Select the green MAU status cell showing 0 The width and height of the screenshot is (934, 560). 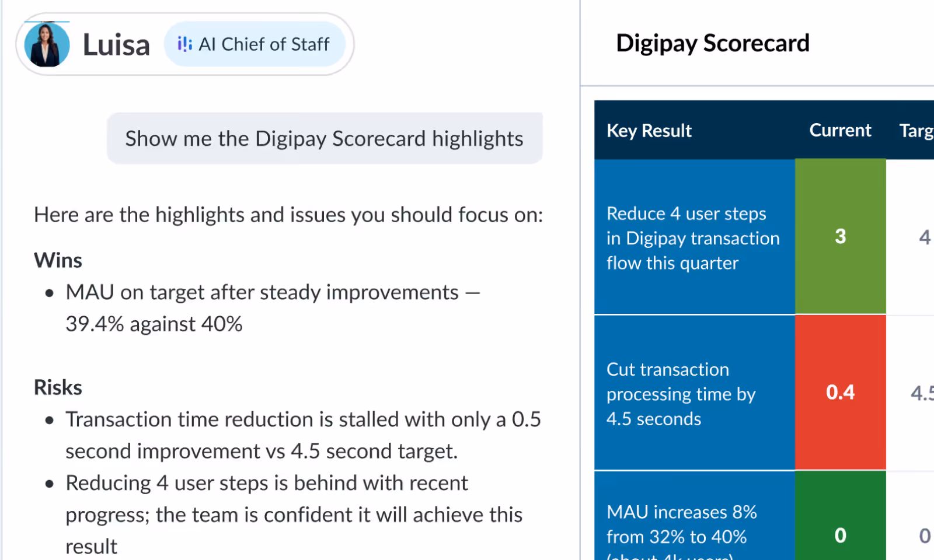[x=840, y=535]
